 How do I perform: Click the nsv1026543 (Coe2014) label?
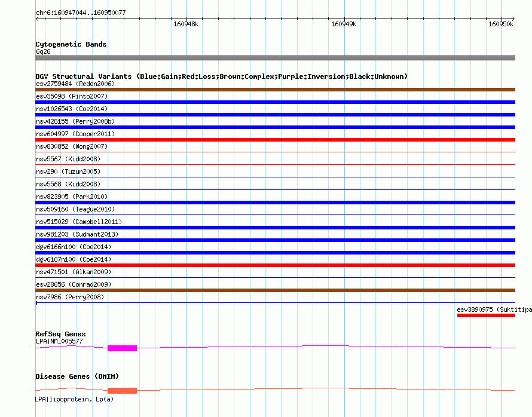click(x=72, y=109)
